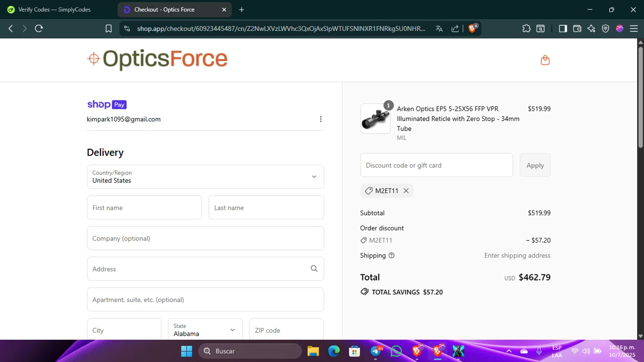Click the Shop Pay logo

click(x=107, y=104)
